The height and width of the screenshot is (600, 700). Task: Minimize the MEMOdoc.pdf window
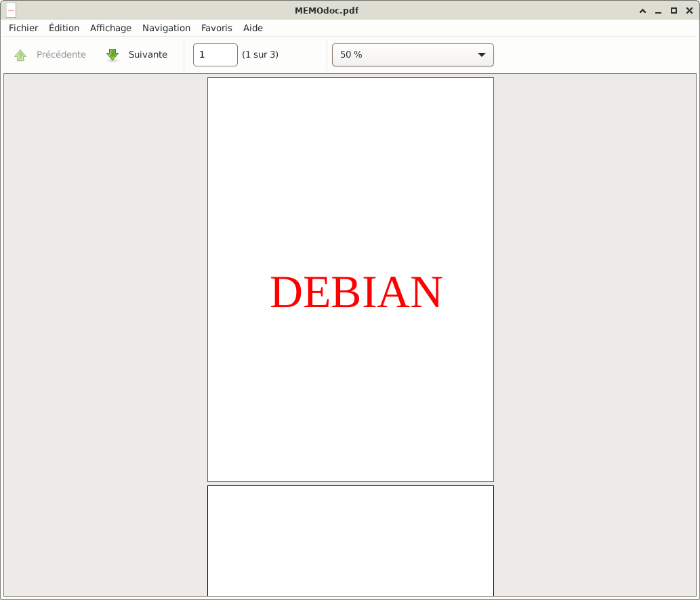(x=658, y=11)
